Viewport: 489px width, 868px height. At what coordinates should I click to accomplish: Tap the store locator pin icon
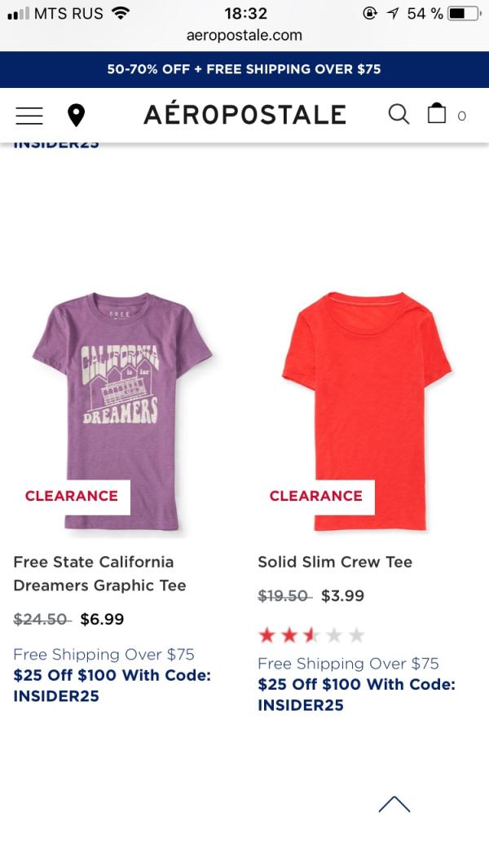tap(76, 116)
